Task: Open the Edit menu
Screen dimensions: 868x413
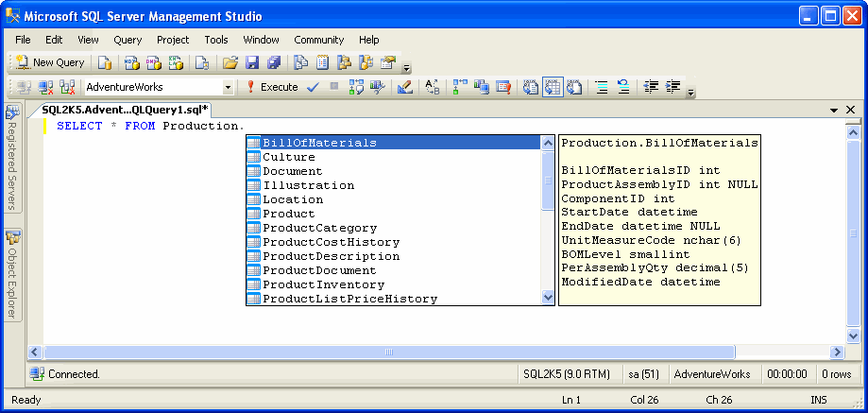Action: tap(54, 40)
